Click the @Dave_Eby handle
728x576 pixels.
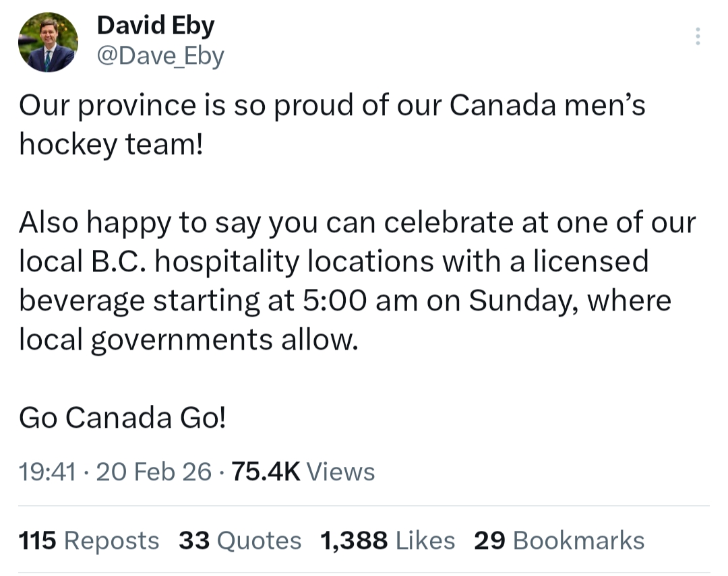click(x=160, y=56)
